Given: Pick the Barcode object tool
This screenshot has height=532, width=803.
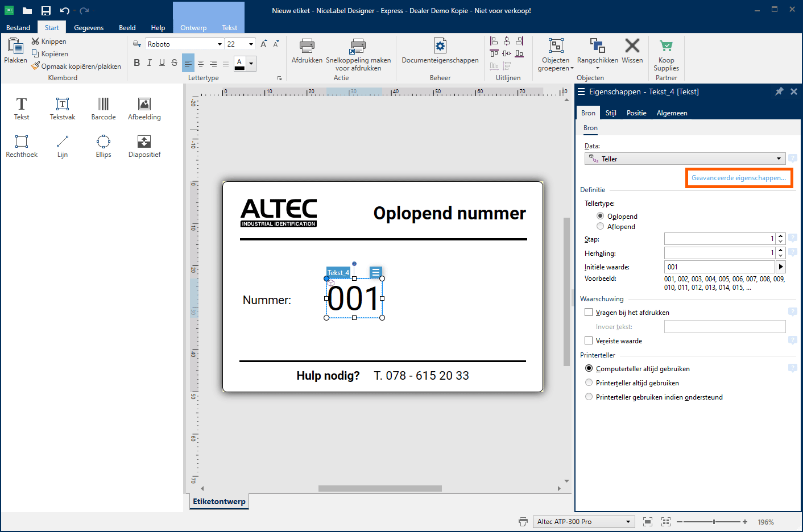Looking at the screenshot, I should [104, 108].
